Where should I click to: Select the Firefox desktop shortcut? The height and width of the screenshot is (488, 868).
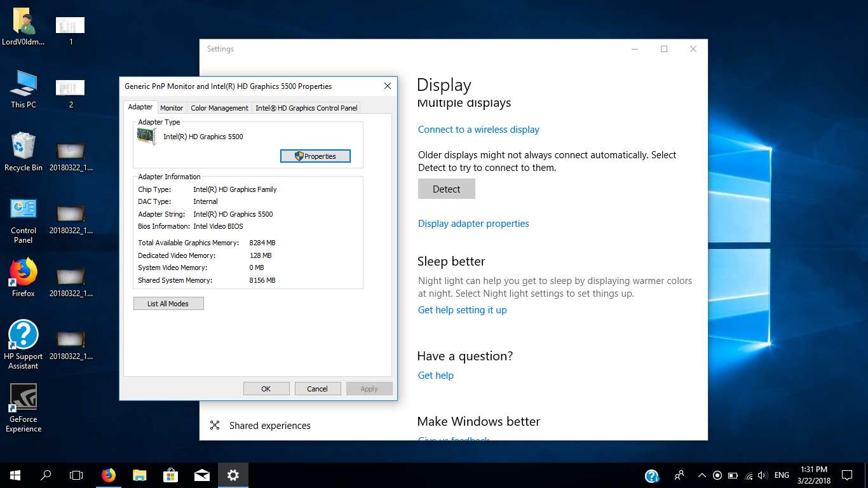[x=24, y=278]
